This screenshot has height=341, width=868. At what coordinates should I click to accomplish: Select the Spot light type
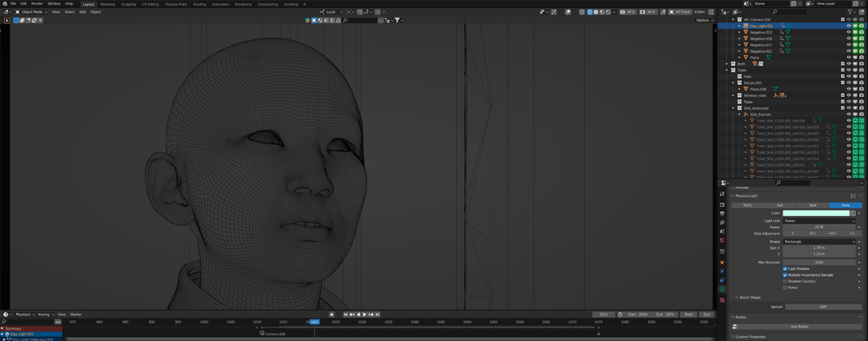pos(813,206)
